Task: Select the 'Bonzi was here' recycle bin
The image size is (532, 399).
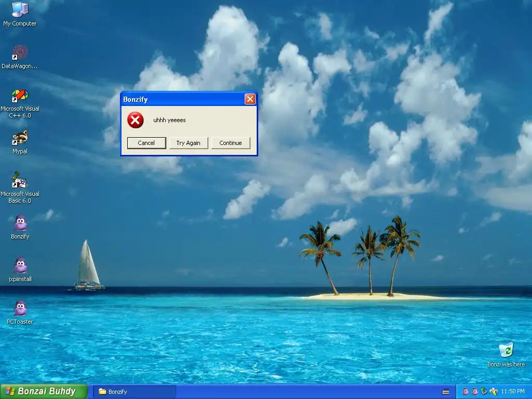Action: (x=506, y=350)
